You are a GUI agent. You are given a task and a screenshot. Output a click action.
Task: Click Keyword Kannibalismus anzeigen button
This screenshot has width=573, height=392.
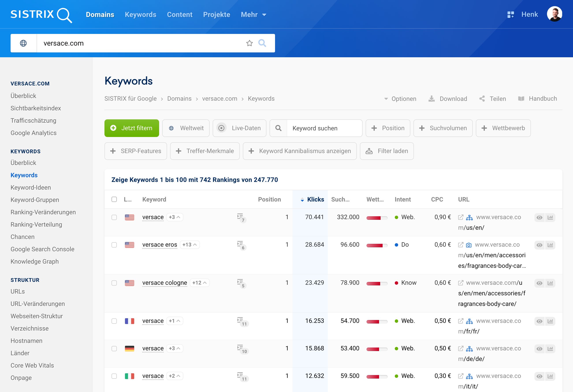(x=300, y=151)
